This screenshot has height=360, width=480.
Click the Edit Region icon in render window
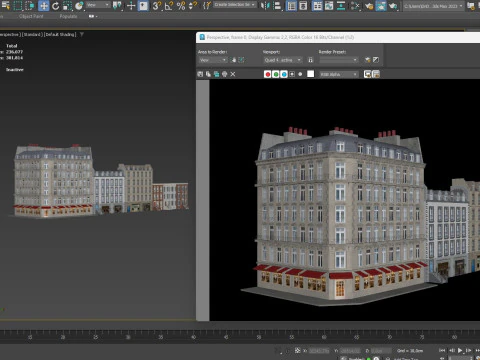point(234,60)
